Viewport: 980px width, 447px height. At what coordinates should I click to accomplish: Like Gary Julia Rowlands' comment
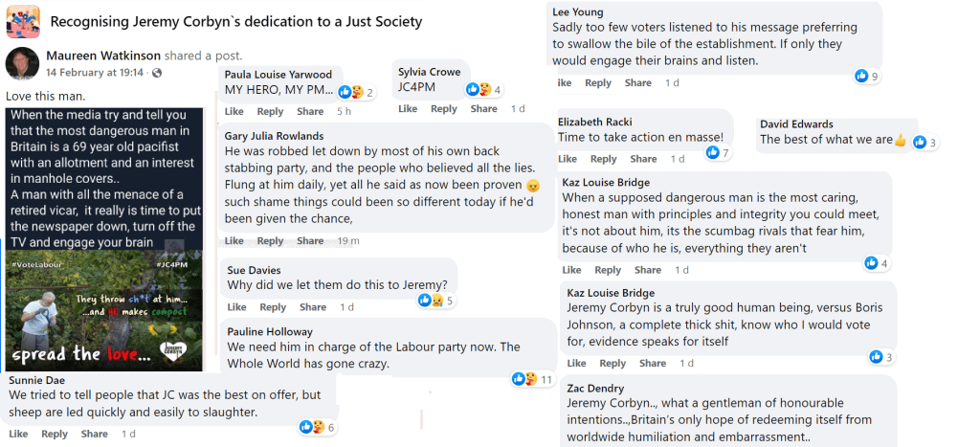click(234, 241)
